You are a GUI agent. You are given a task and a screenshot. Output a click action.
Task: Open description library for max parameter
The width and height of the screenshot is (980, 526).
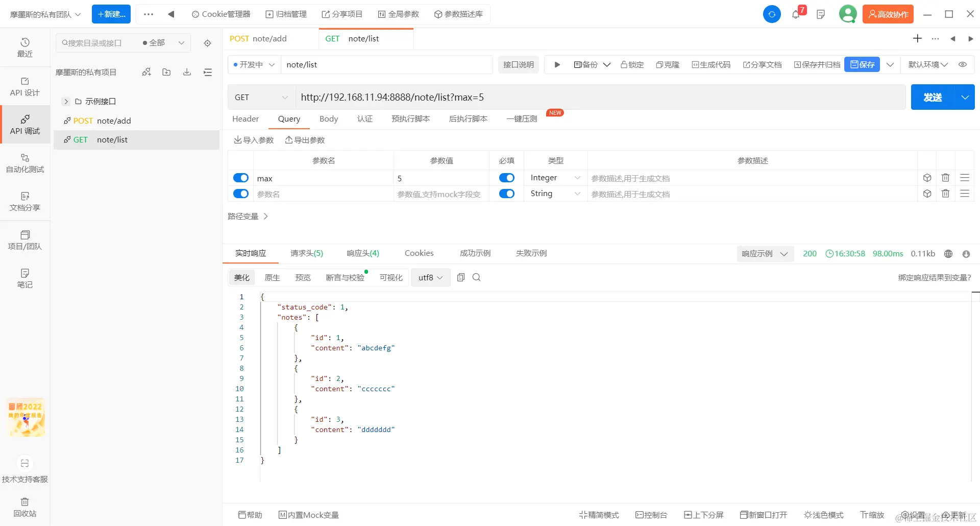(x=927, y=178)
